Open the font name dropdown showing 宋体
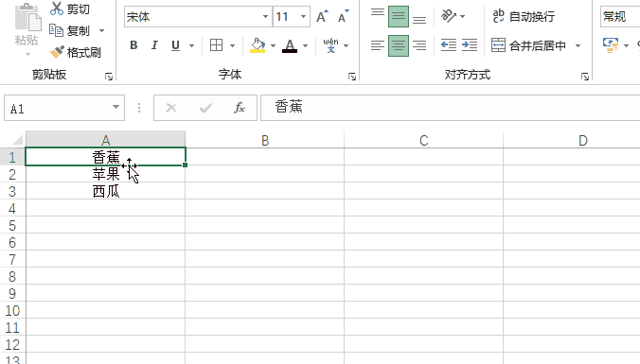Image resolution: width=640 pixels, height=364 pixels. tap(265, 17)
